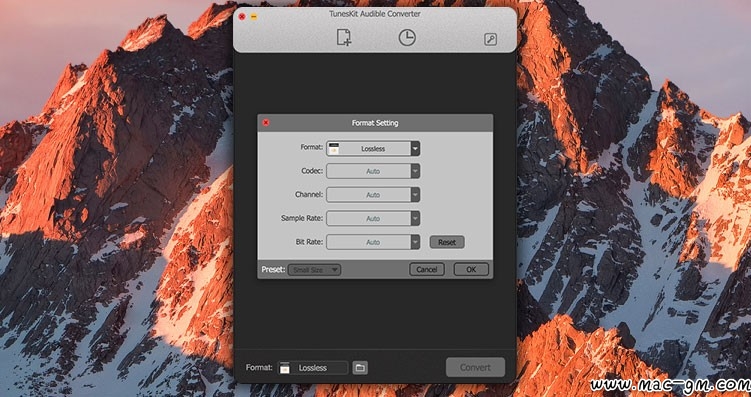Click the Sample Rate label

(302, 218)
